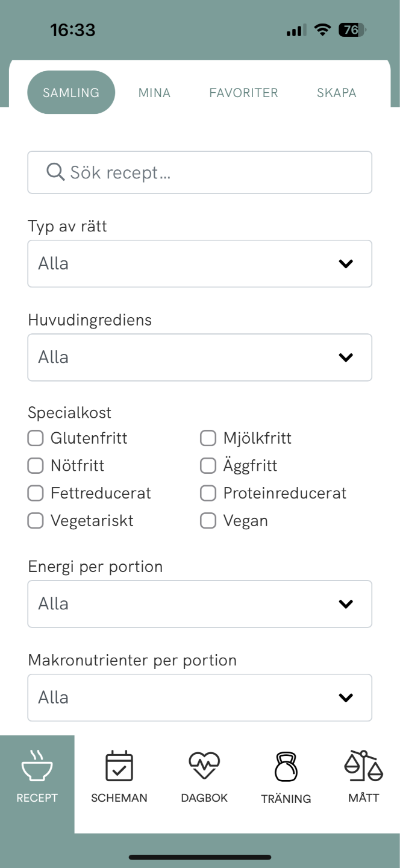Viewport: 400px width, 868px height.
Task: Open Träning kettlebell icon
Action: pos(286,767)
